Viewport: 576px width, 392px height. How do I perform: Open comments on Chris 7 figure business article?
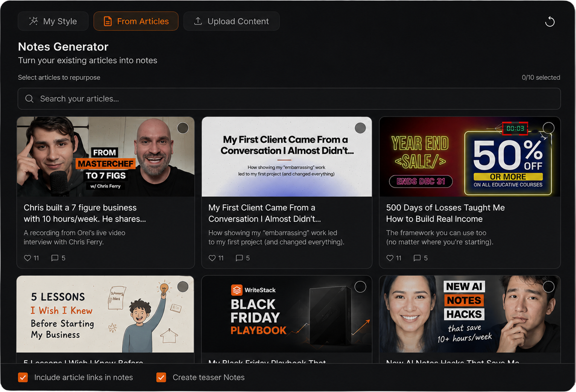[55, 258]
